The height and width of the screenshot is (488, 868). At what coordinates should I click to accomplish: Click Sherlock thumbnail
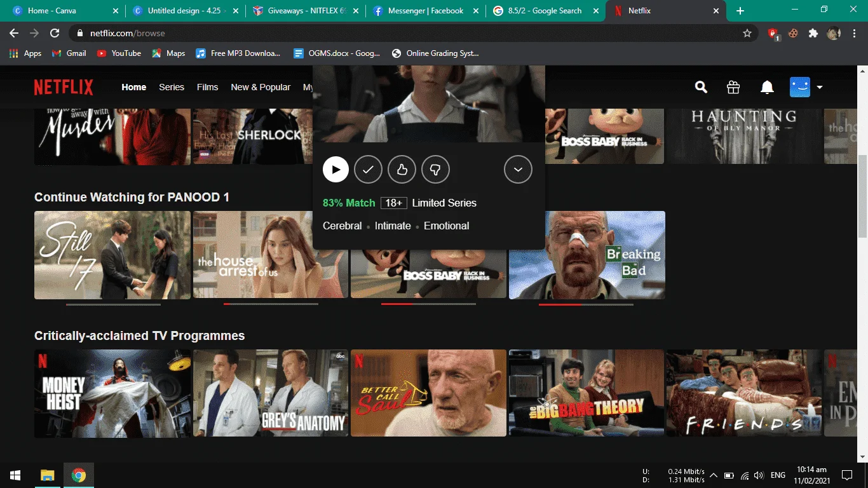pos(253,137)
